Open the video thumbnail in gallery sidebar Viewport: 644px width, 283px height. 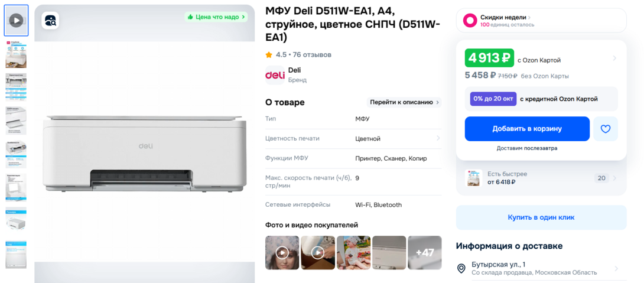point(16,21)
